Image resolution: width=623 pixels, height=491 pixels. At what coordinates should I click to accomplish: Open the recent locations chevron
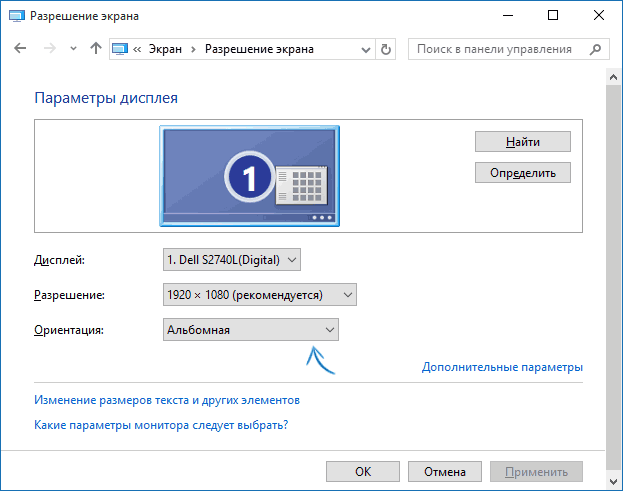click(x=72, y=49)
